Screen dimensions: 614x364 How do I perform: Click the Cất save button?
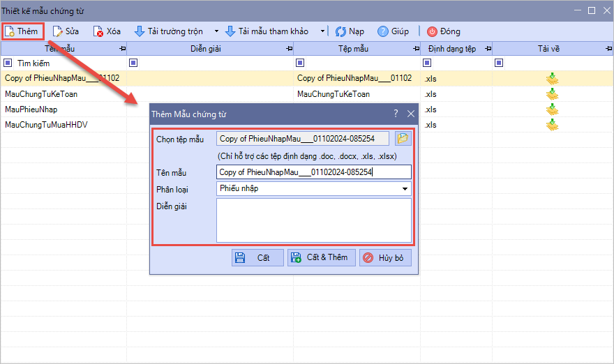pyautogui.click(x=257, y=257)
